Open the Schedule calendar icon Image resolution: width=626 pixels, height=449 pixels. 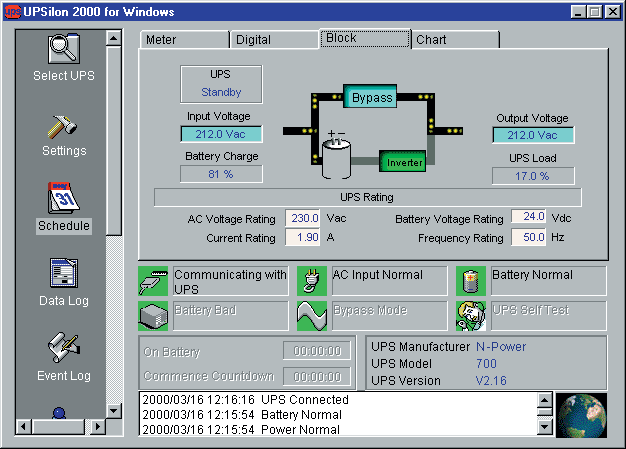pos(63,198)
